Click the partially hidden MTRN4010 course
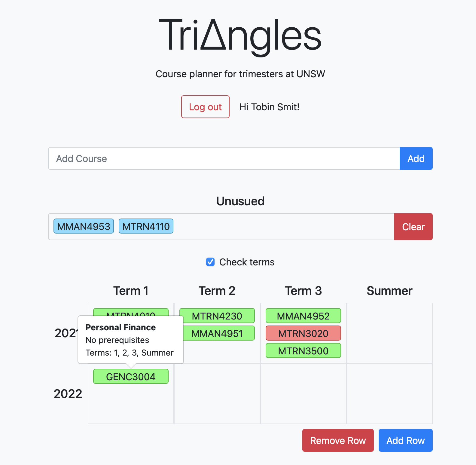 [131, 312]
